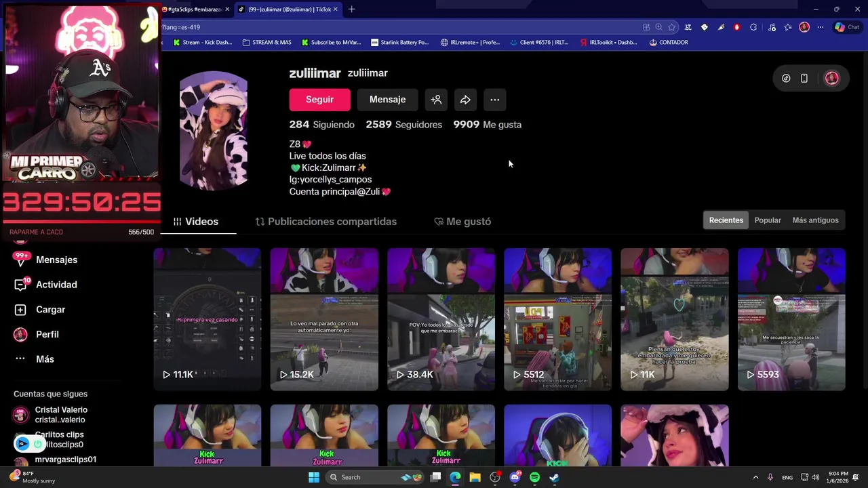Click the coin icon beside phone icon

click(786, 78)
